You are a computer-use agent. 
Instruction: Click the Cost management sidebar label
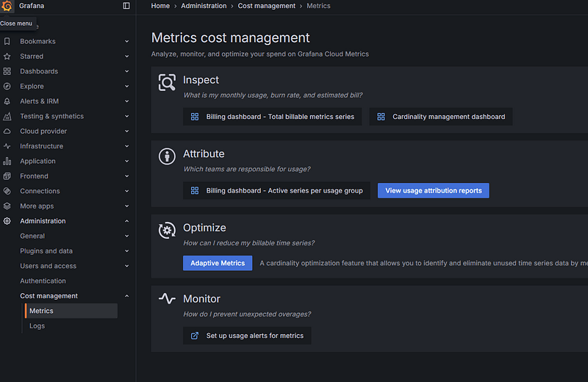click(x=49, y=296)
